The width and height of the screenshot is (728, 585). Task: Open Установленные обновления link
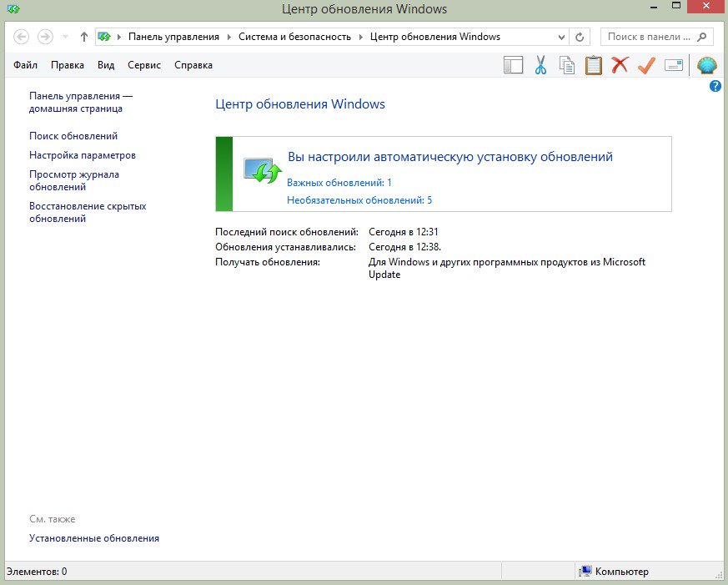(x=93, y=538)
